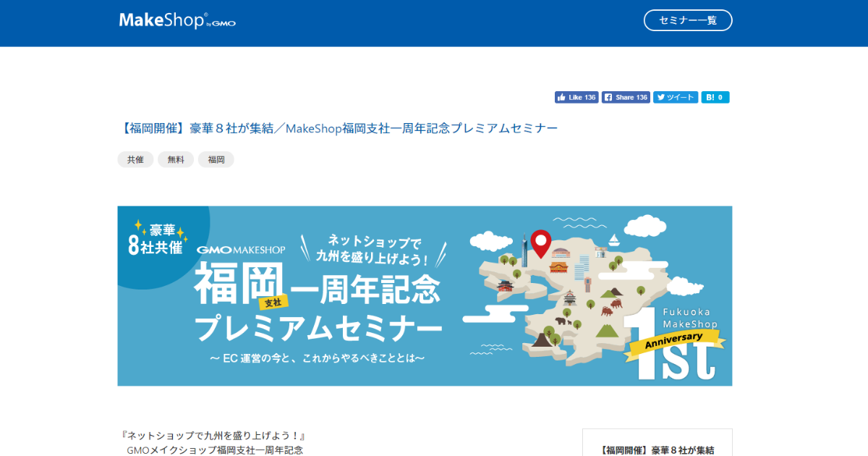This screenshot has height=456, width=868.
Task: Click the 福岡支社一周年記念 seminar banner image
Action: coord(425,296)
